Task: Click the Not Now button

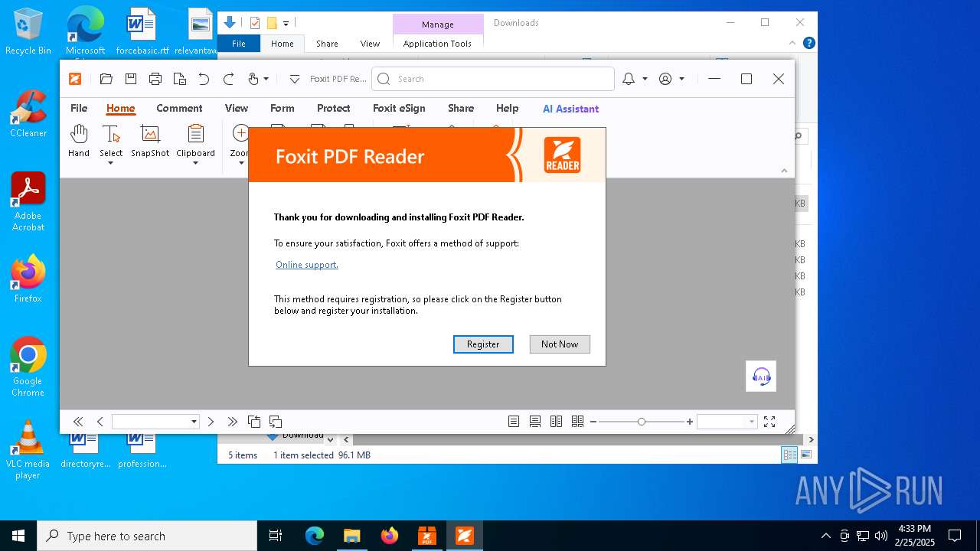Action: [560, 344]
